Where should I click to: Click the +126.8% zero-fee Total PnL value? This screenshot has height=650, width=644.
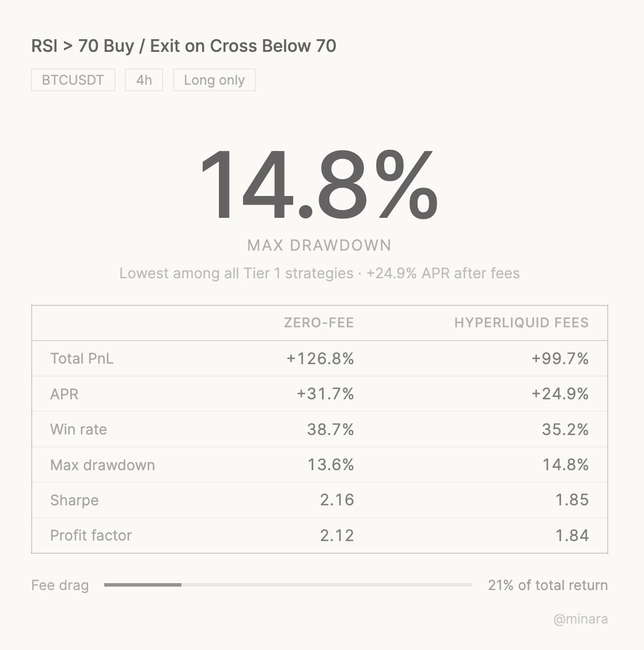320,358
